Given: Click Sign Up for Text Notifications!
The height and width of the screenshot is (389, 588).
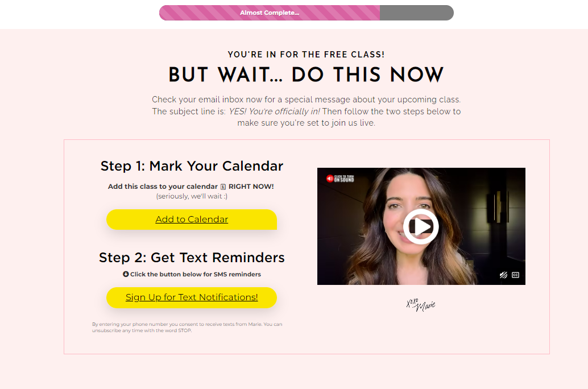Looking at the screenshot, I should point(192,297).
